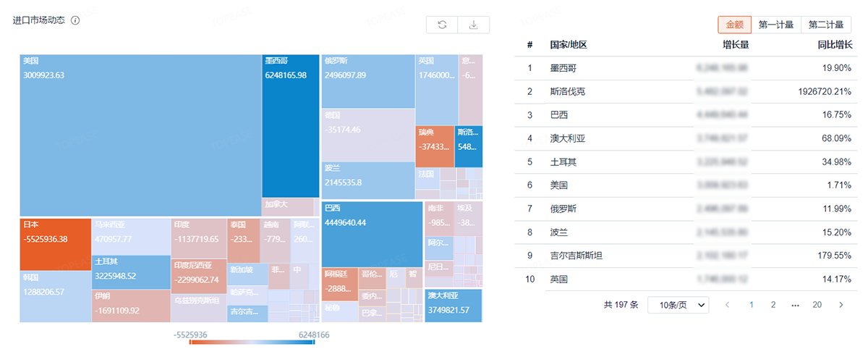
Task: Select the 金额 metric toggle
Action: click(x=734, y=25)
